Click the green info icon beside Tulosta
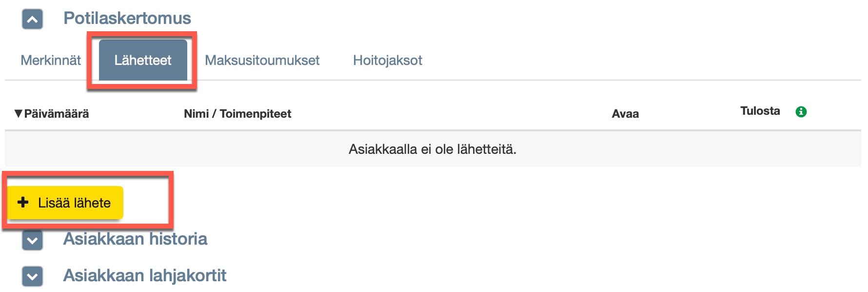 pos(801,112)
